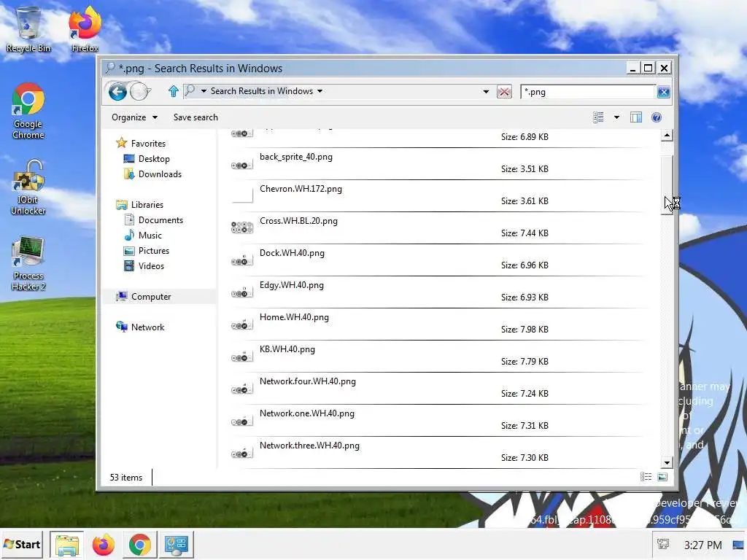Click thumbnail icon of Chevron.WH.172.png
The width and height of the screenshot is (747, 560).
point(242,195)
